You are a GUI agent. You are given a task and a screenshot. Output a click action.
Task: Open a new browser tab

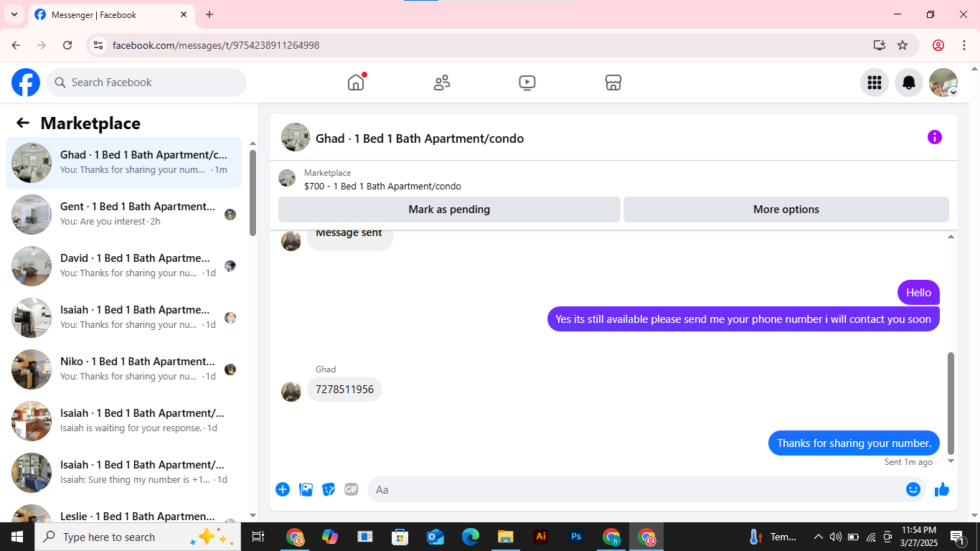tap(209, 14)
